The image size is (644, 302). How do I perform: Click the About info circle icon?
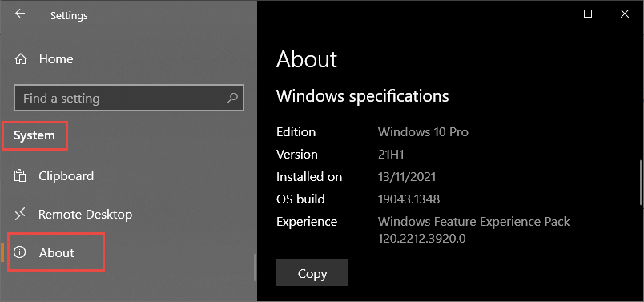click(x=19, y=252)
